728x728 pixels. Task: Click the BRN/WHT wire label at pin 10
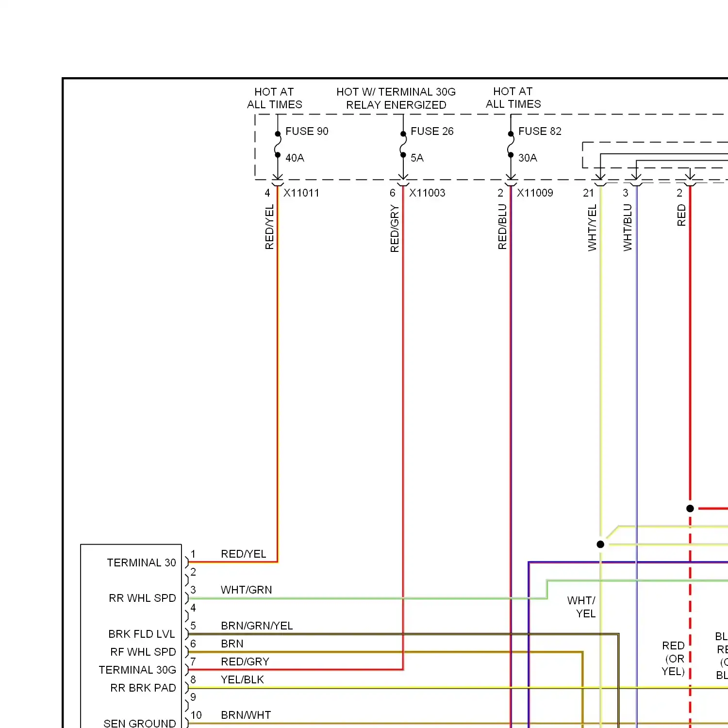tap(246, 715)
